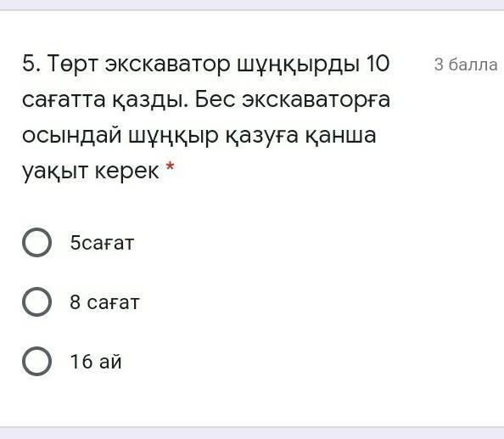The height and width of the screenshot is (439, 504).
Task: Click the word 'сағатта' in the question
Action: click(x=64, y=99)
